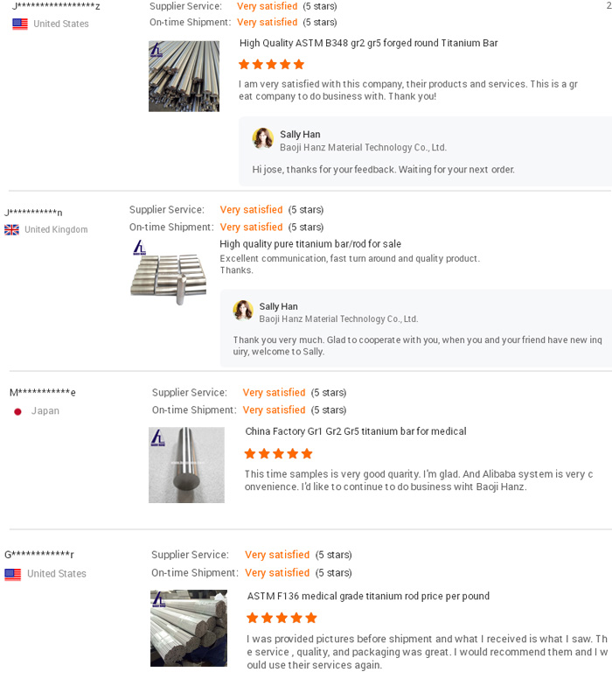The width and height of the screenshot is (612, 700).
Task: Click Sally Han's avatar in second reply
Action: [x=243, y=310]
